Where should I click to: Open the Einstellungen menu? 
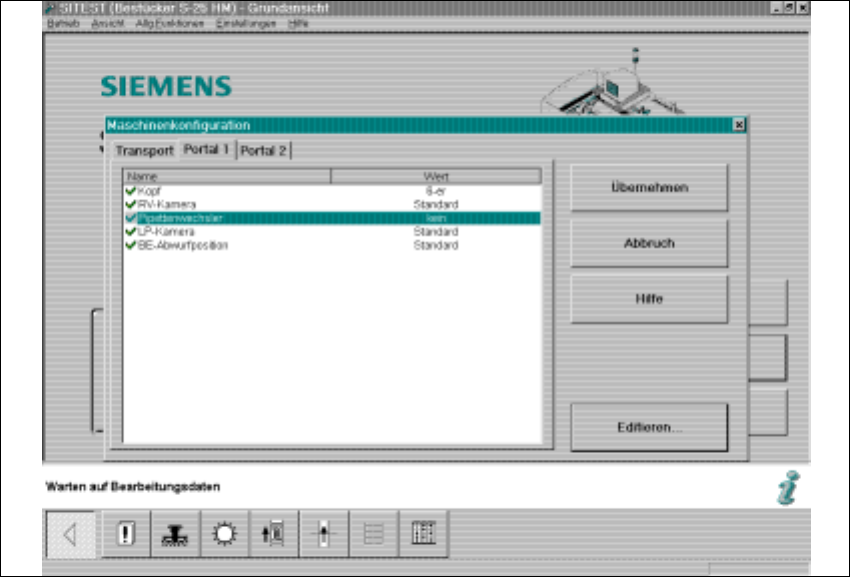tap(246, 23)
